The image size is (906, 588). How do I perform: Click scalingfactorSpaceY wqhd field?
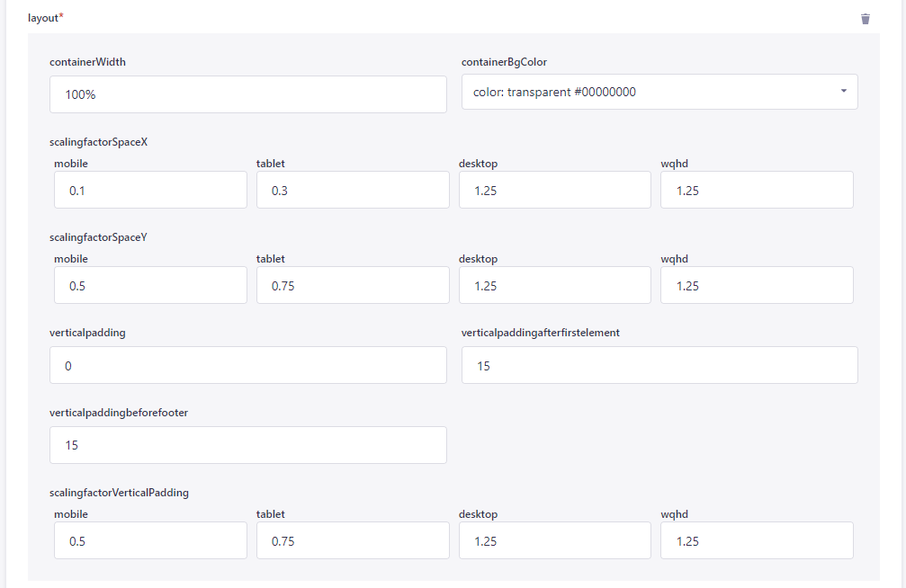pos(756,286)
